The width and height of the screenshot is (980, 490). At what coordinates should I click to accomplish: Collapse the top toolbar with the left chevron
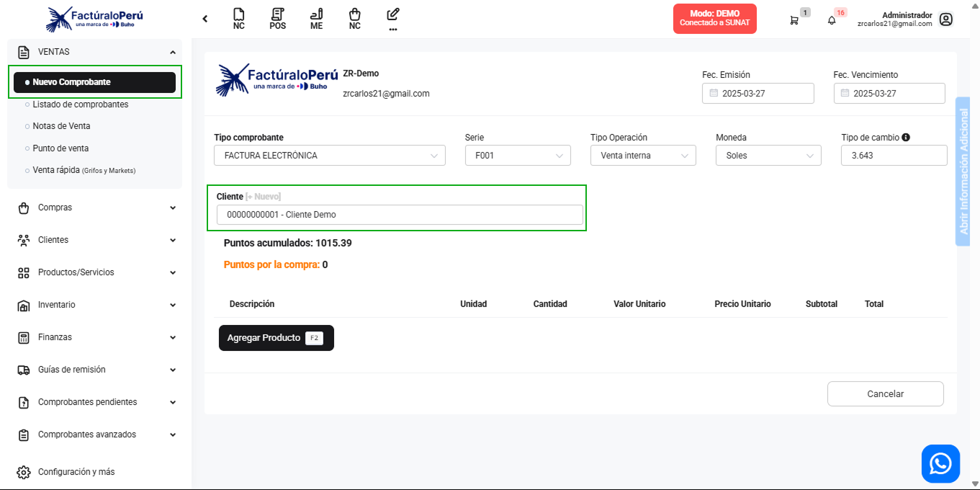coord(204,19)
